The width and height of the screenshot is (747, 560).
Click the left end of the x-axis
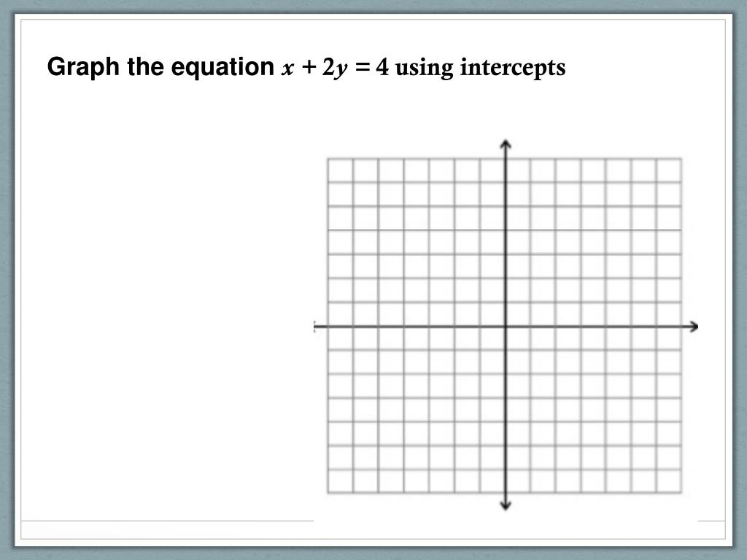pyautogui.click(x=315, y=327)
